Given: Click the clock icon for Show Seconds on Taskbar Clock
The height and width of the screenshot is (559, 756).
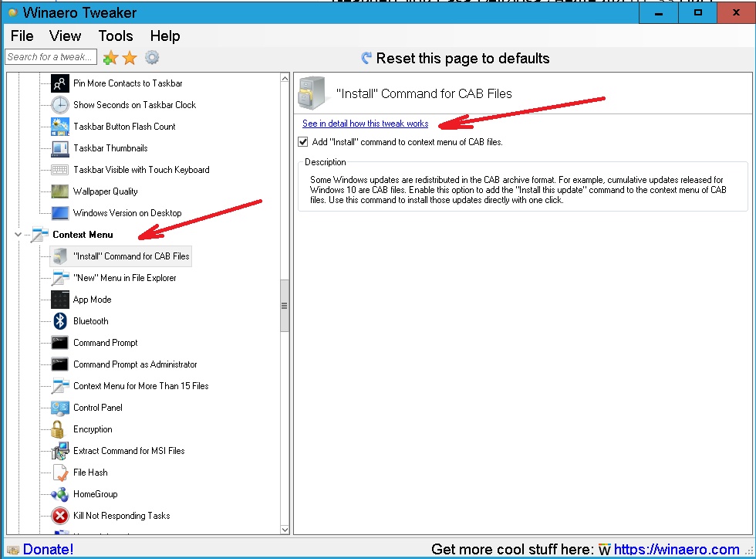Looking at the screenshot, I should pos(60,105).
